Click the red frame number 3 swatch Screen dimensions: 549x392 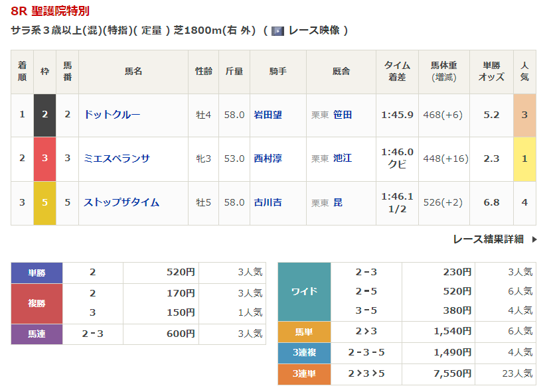tap(44, 159)
